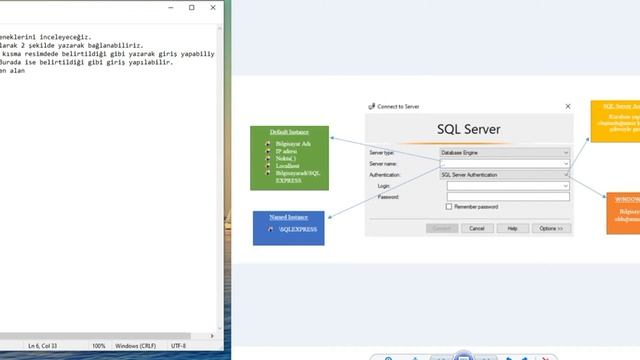
Task: Click the SQL Server banner title
Action: click(469, 129)
